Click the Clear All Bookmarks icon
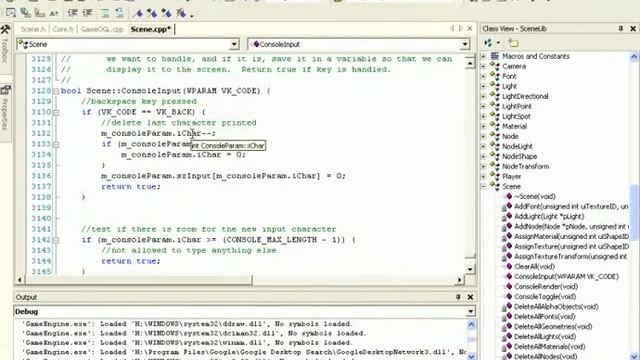 [x=180, y=13]
